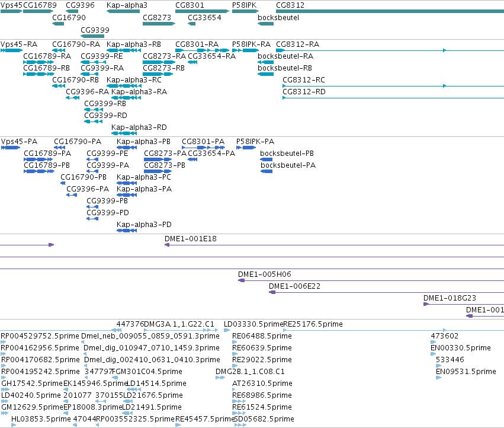Select the CG9399-RD transcript label
Viewport: 504px width, 428px height.
pyautogui.click(x=106, y=116)
